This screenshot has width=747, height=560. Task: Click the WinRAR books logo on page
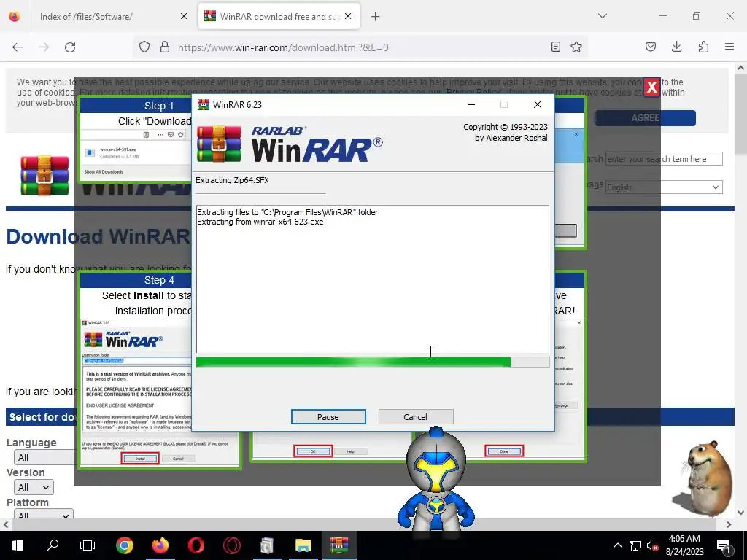[x=44, y=175]
